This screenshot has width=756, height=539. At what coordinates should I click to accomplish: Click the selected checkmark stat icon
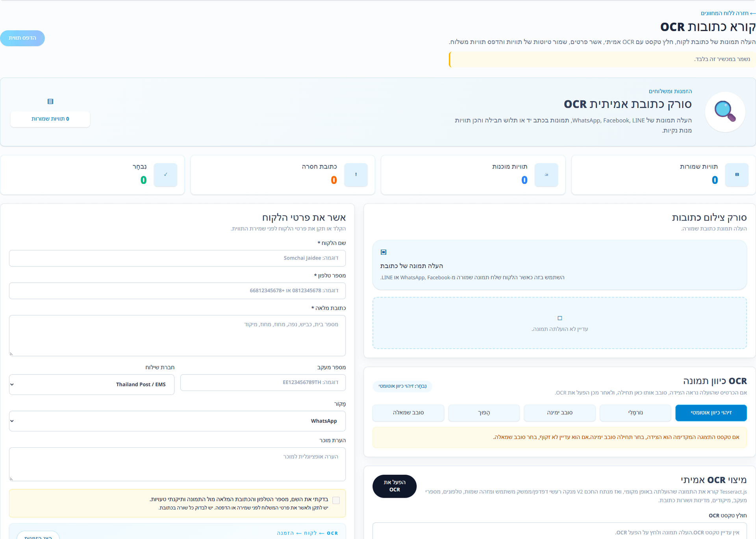[x=165, y=174]
